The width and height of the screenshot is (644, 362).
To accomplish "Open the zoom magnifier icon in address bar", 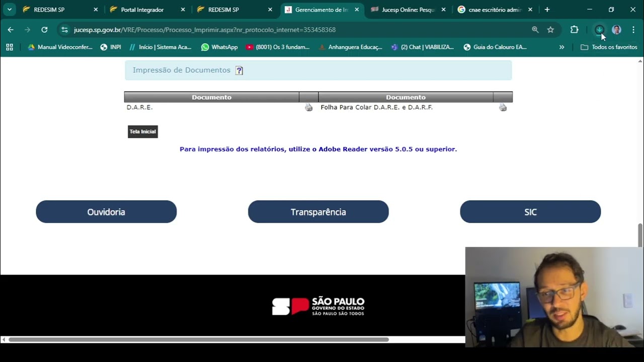I will (x=535, y=30).
